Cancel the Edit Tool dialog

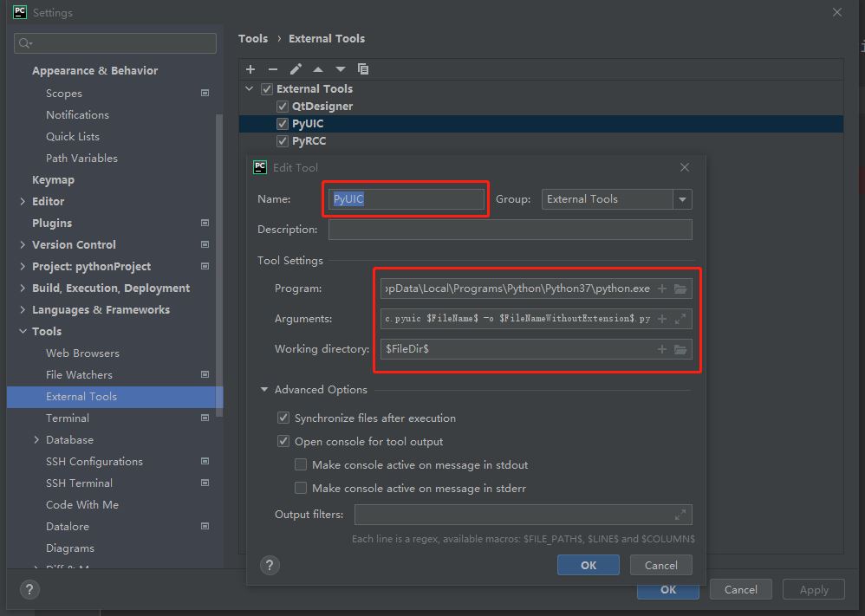click(661, 565)
